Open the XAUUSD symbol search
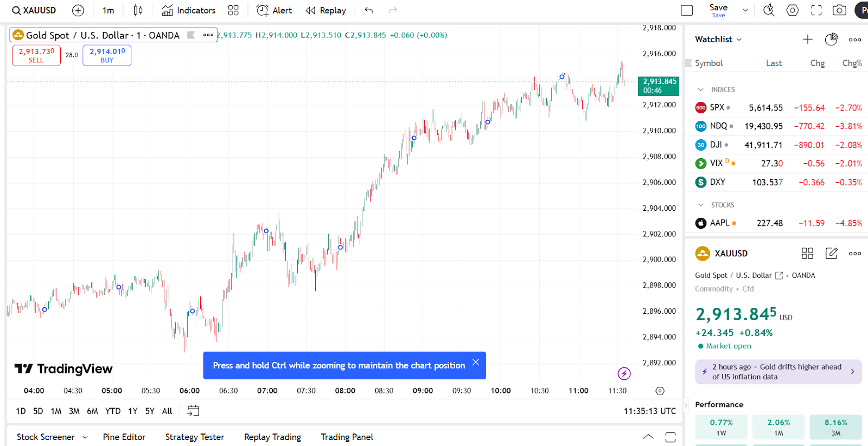This screenshot has width=868, height=446. (34, 10)
